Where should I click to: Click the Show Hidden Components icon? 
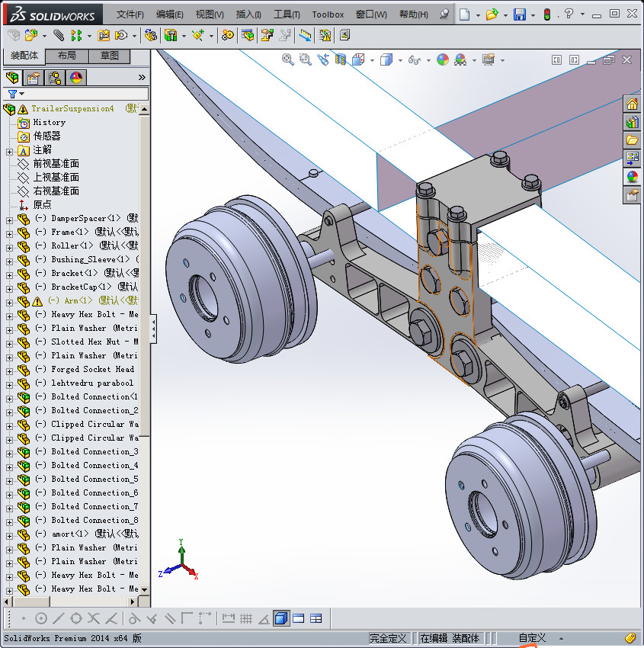150,36
